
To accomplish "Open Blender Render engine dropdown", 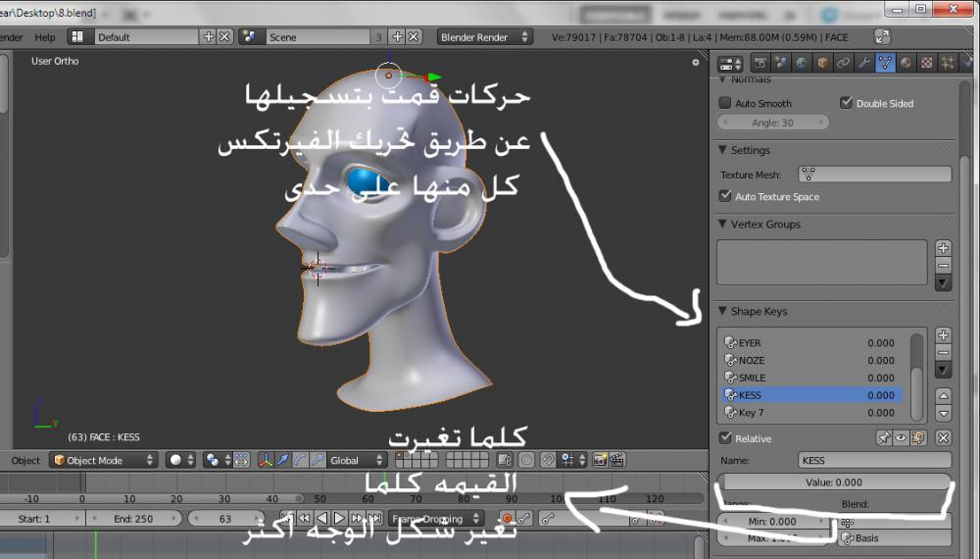I will coord(484,37).
